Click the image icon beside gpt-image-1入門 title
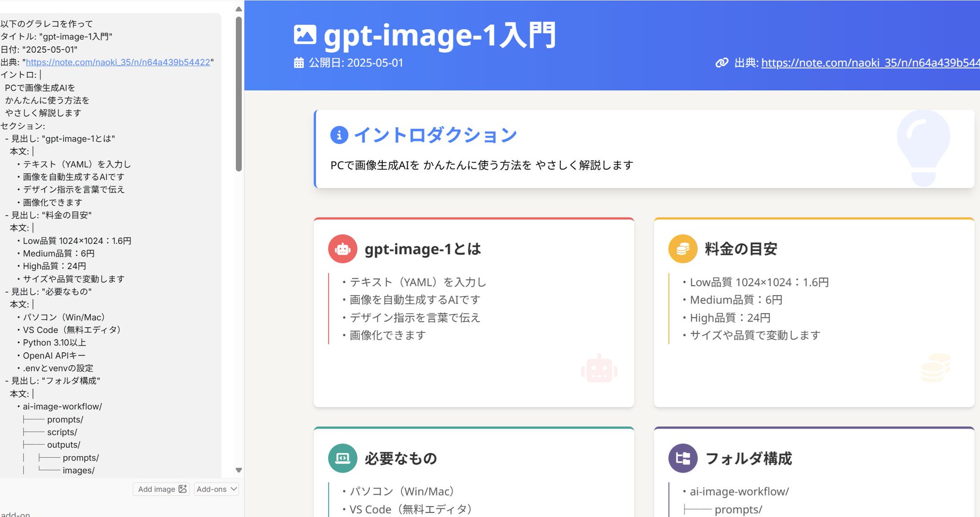 pos(305,35)
